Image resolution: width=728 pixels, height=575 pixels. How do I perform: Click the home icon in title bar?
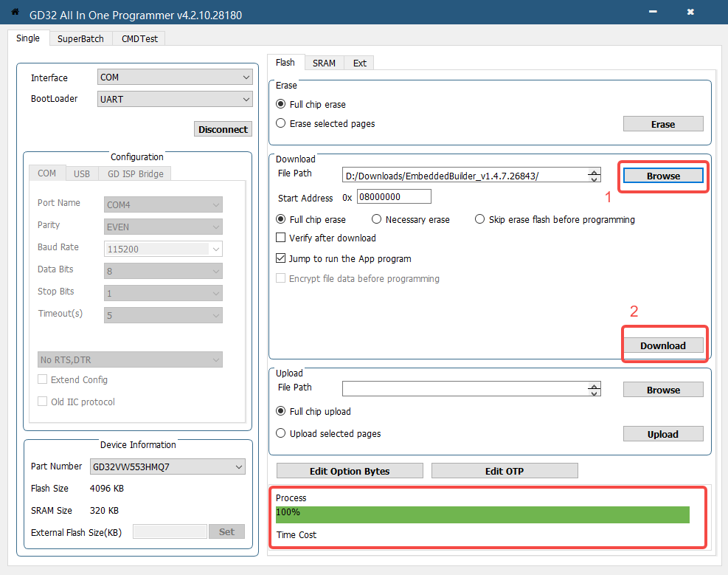tap(15, 13)
